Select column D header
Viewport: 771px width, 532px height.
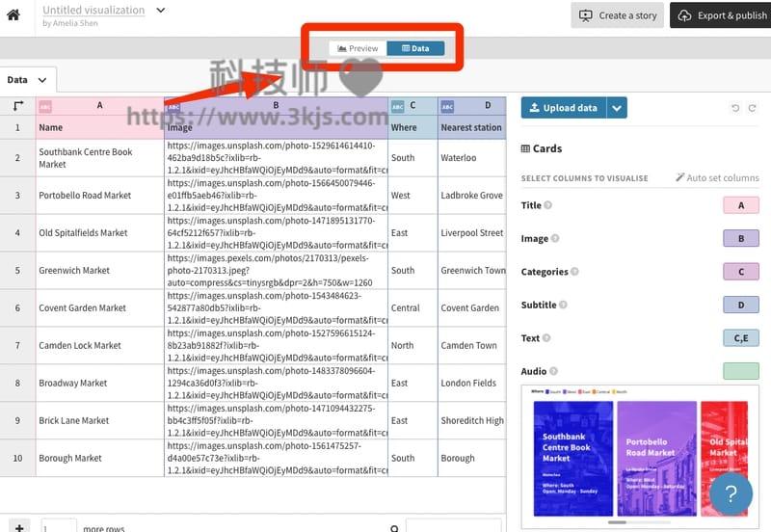(x=472, y=105)
